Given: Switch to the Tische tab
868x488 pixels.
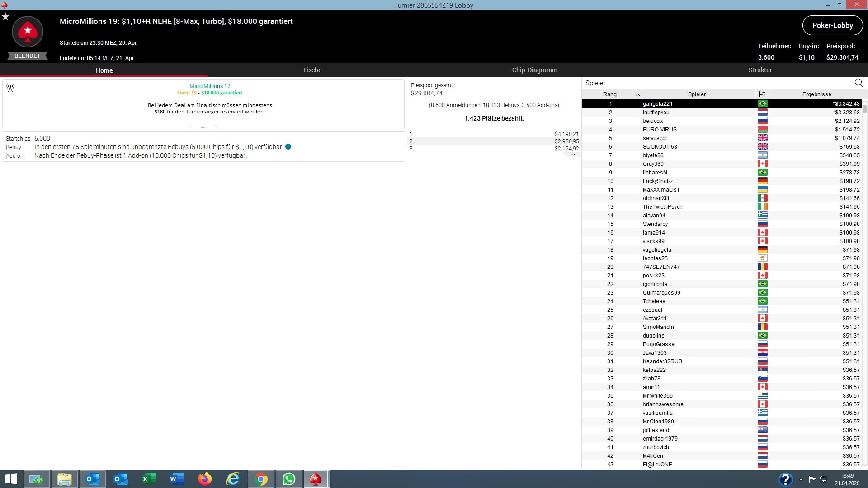Looking at the screenshot, I should tap(312, 70).
